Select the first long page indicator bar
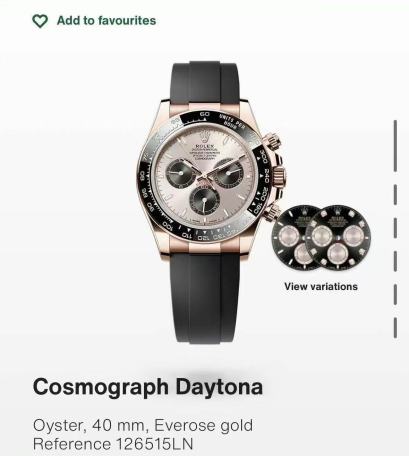This screenshot has width=409, height=456. coord(395,146)
